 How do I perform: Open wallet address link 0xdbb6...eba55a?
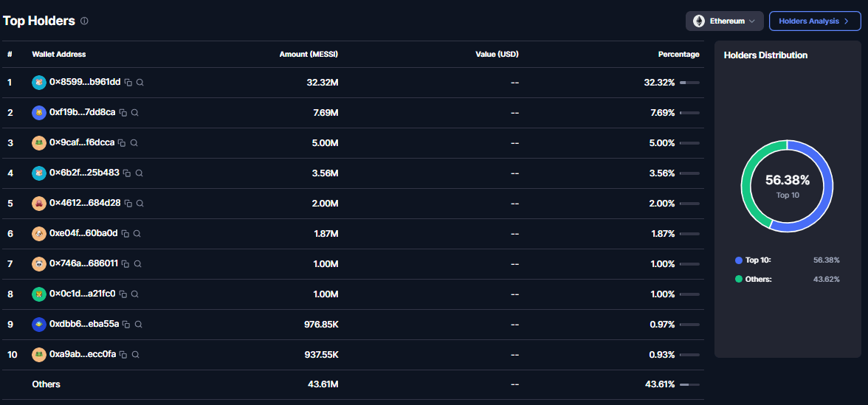(x=84, y=324)
